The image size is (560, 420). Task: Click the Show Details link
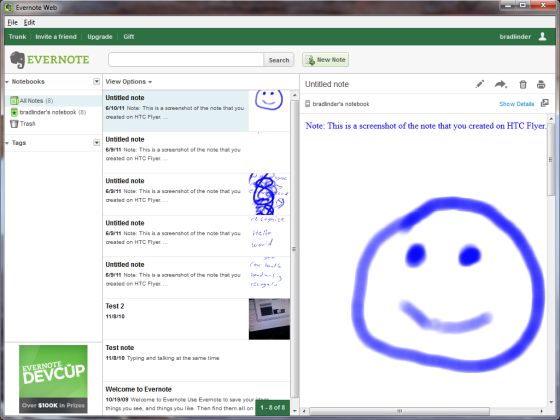click(516, 104)
